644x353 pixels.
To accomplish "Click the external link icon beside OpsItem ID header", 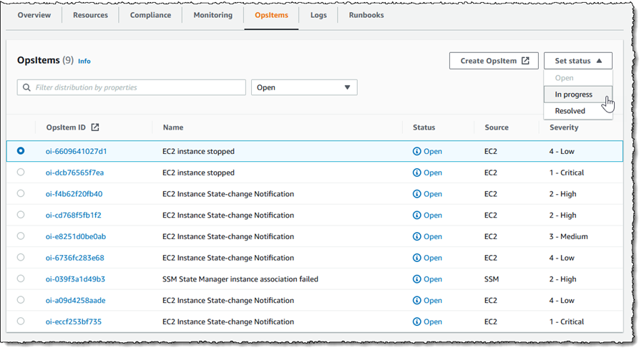I will coord(95,127).
